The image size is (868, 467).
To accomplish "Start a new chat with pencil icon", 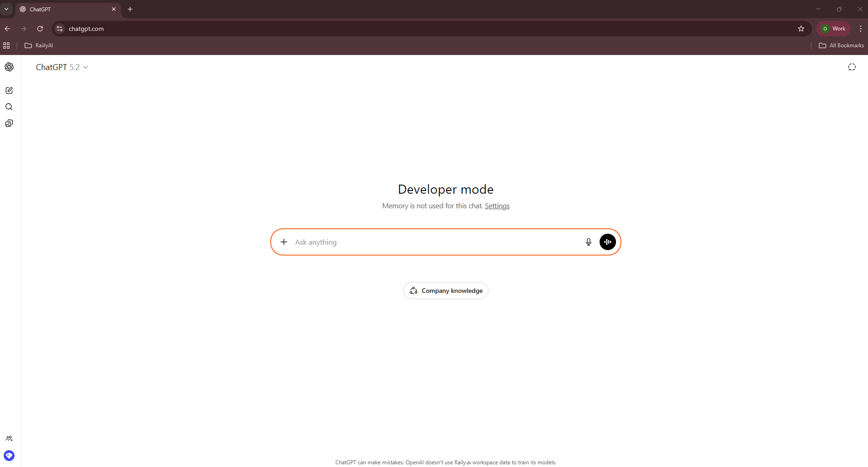I will 9,90.
